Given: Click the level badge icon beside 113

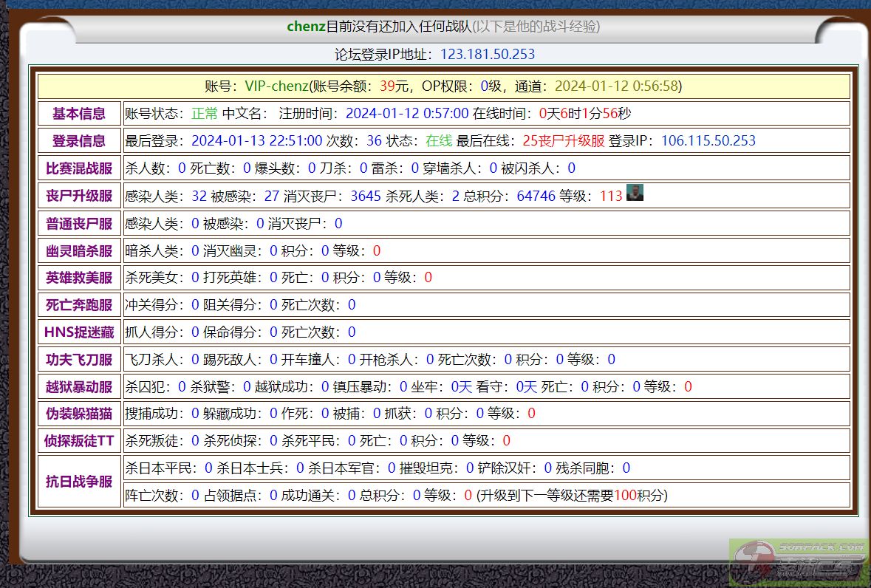Looking at the screenshot, I should point(635,194).
